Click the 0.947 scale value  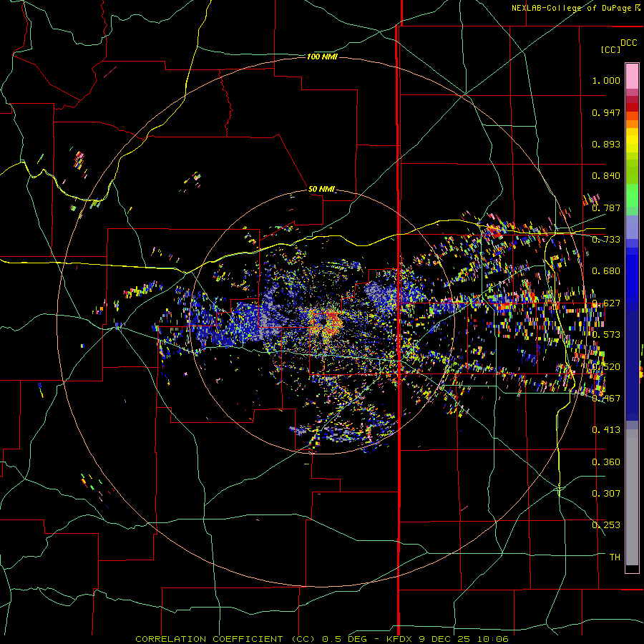point(606,112)
